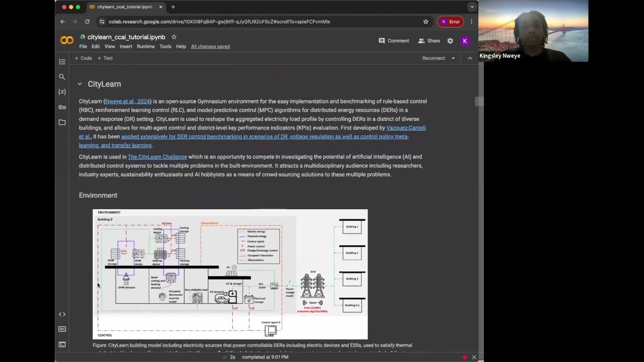The width and height of the screenshot is (644, 362).
Task: Bookmark this page with the star icon
Action: pos(426,22)
